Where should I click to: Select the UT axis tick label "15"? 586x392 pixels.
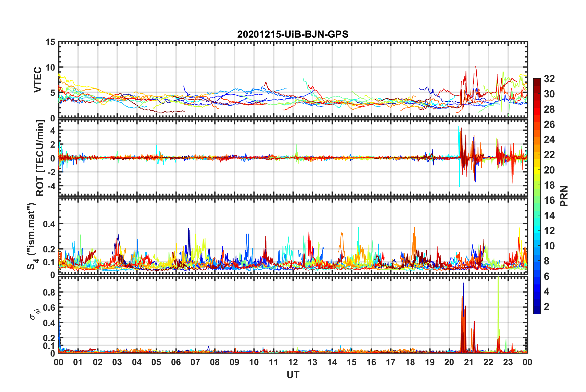click(352, 362)
